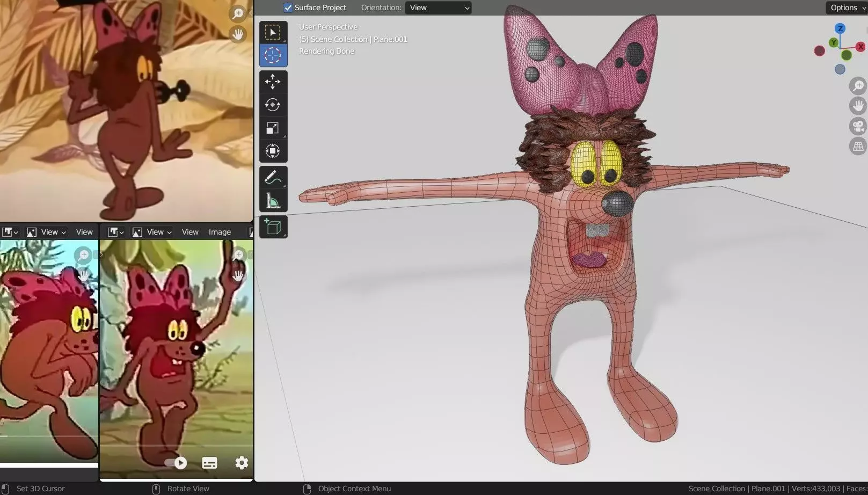Click the mouse icon beside Set 3D Cursor
The height and width of the screenshot is (495, 868).
click(x=5, y=489)
